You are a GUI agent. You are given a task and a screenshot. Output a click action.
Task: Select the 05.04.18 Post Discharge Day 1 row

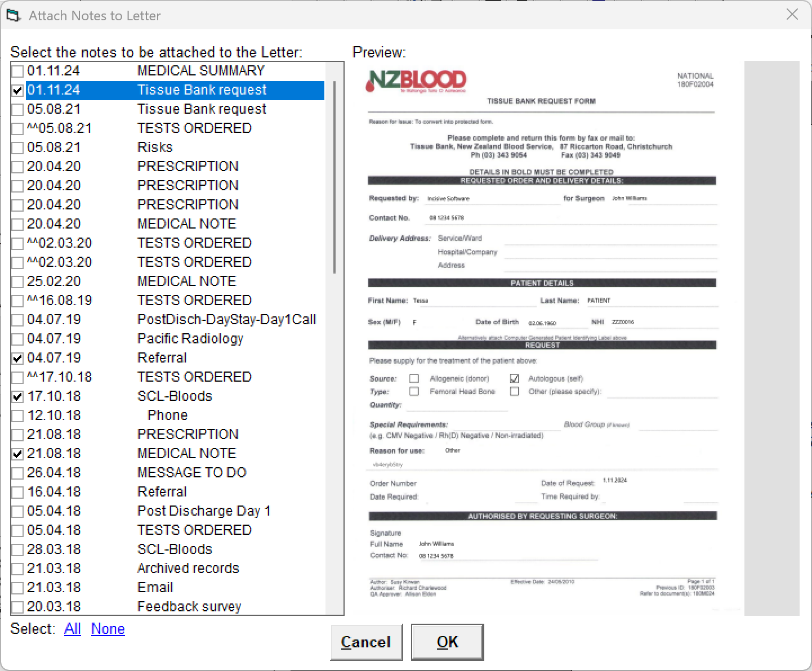[x=175, y=511]
